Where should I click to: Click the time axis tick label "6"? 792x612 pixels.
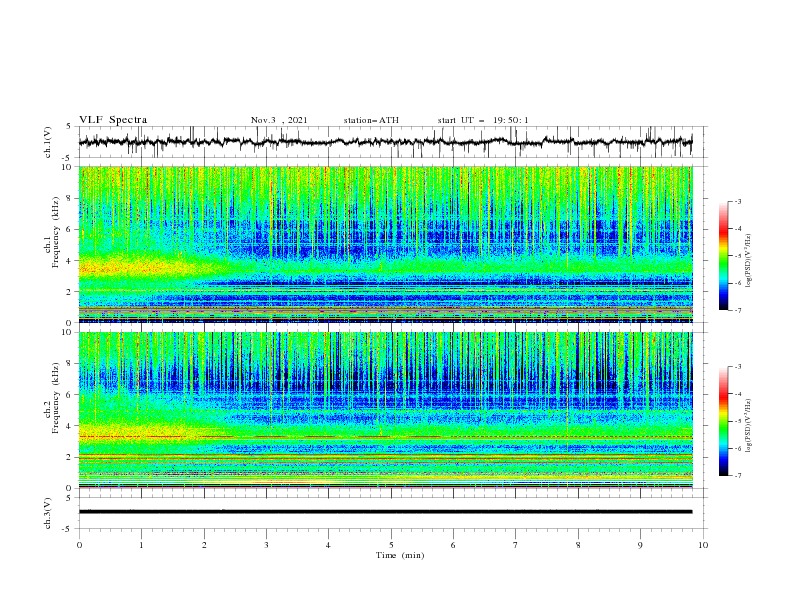(453, 545)
